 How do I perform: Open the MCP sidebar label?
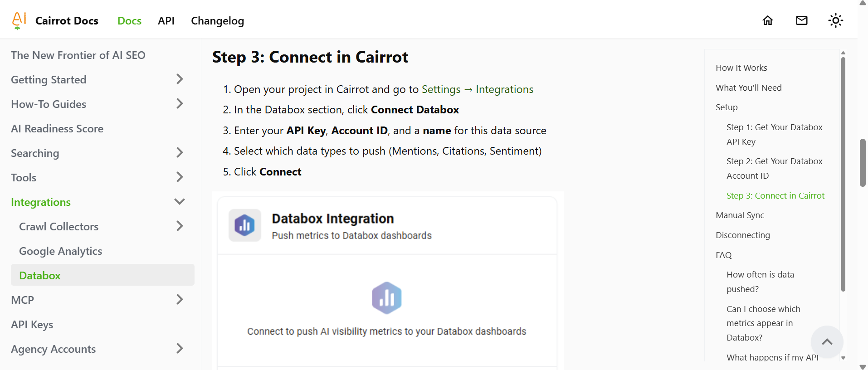tap(22, 300)
